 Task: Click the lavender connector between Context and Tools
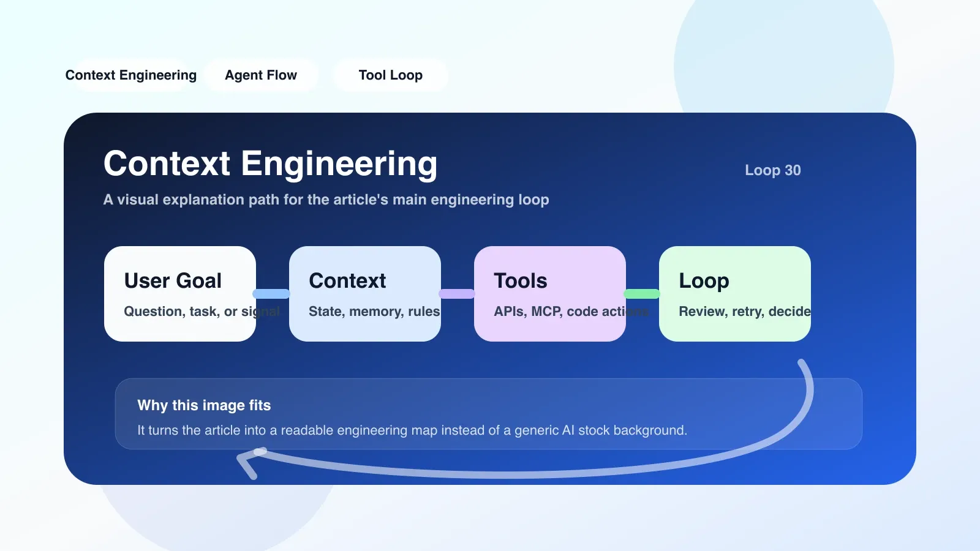coord(457,294)
